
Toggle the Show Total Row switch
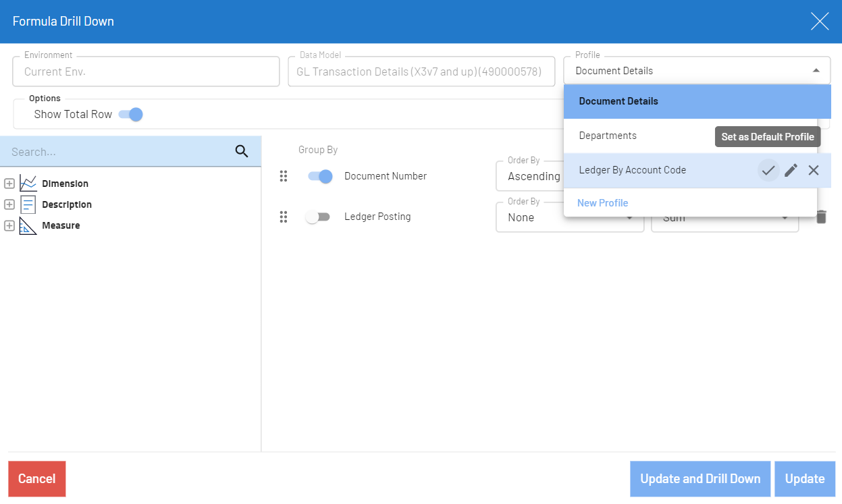[130, 114]
